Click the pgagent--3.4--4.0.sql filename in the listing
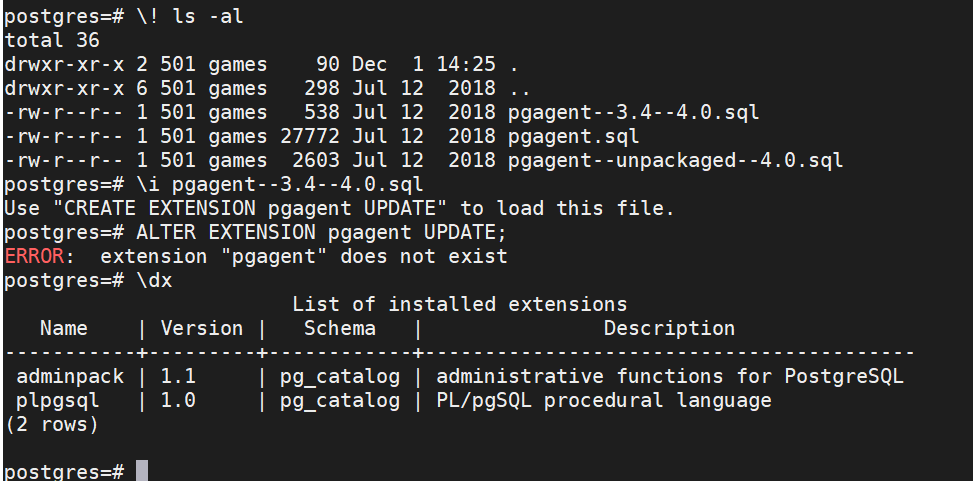This screenshot has height=481, width=973. (633, 112)
